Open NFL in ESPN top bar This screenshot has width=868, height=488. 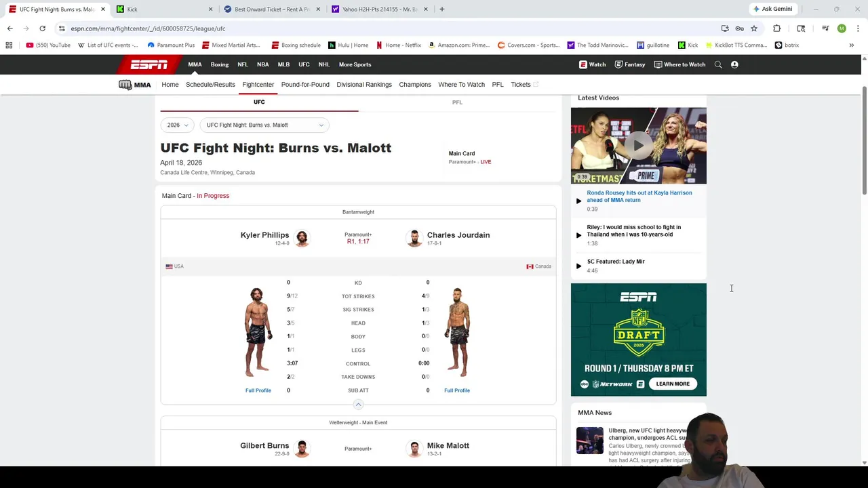click(243, 64)
